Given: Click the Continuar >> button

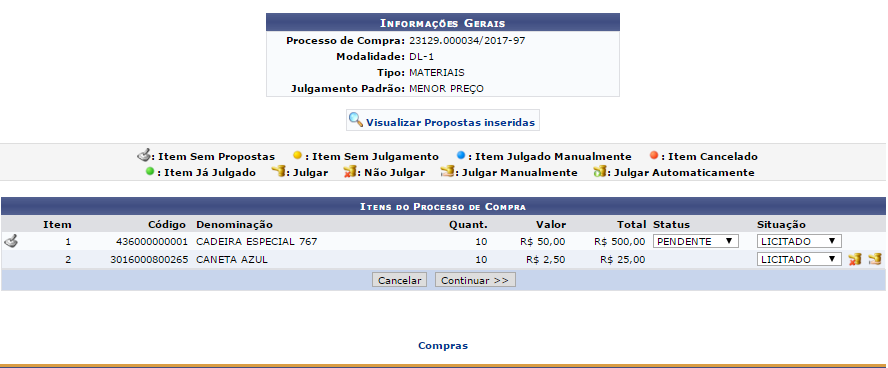Looking at the screenshot, I should pyautogui.click(x=475, y=280).
